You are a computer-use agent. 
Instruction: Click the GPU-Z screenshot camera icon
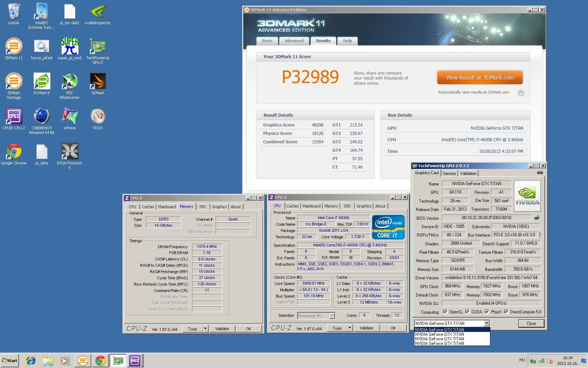click(x=540, y=173)
